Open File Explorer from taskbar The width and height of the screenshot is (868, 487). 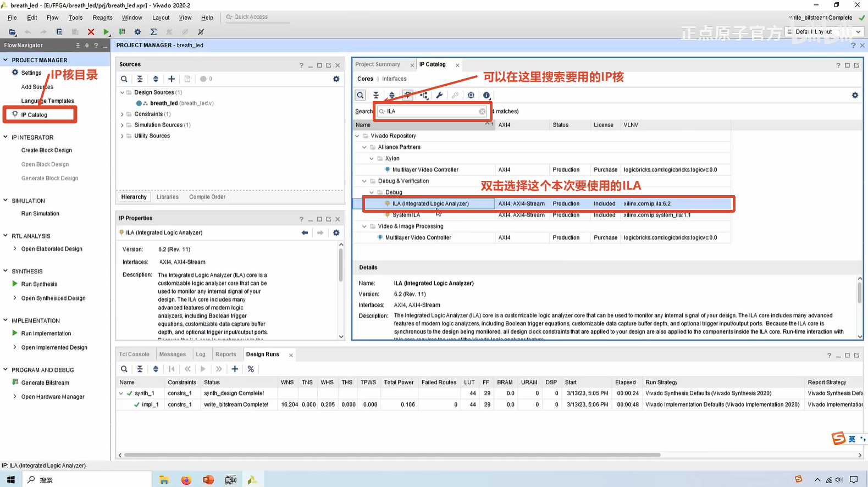[164, 480]
